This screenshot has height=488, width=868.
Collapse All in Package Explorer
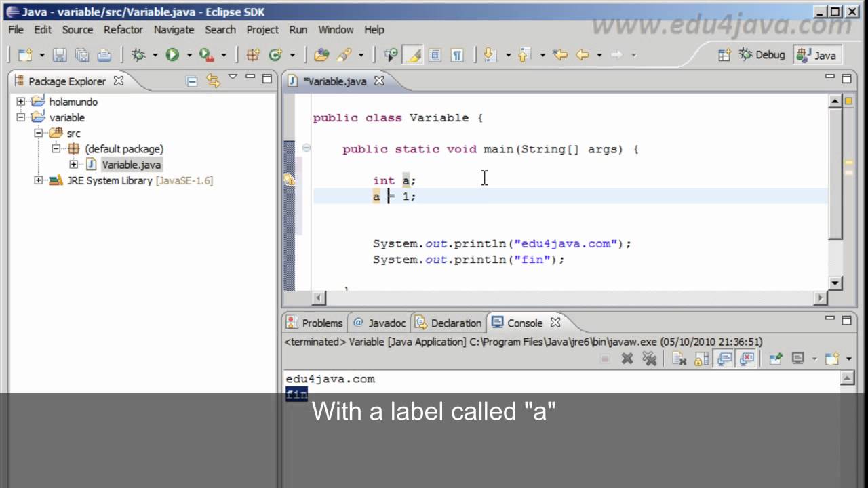pos(192,81)
